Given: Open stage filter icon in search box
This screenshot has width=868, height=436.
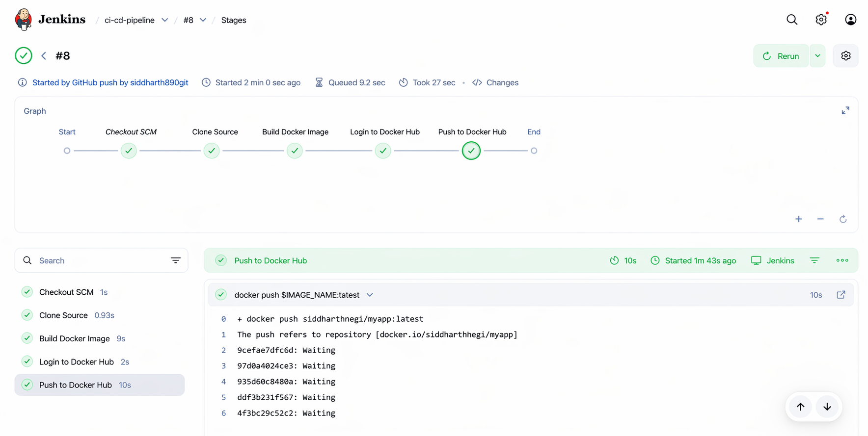Looking at the screenshot, I should click(176, 260).
